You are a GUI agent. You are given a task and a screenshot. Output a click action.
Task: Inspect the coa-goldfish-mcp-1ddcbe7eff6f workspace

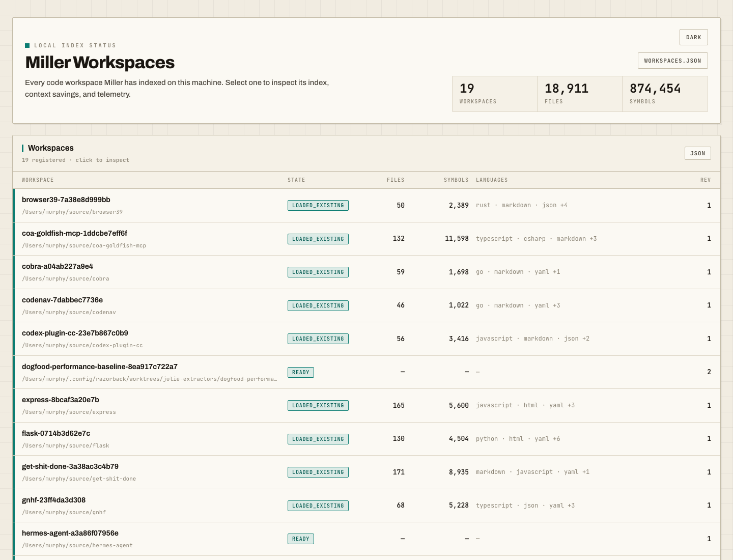click(x=366, y=239)
